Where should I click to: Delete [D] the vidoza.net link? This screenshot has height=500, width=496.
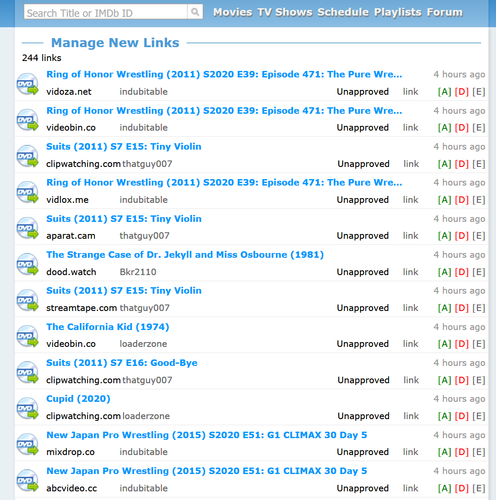coord(462,92)
